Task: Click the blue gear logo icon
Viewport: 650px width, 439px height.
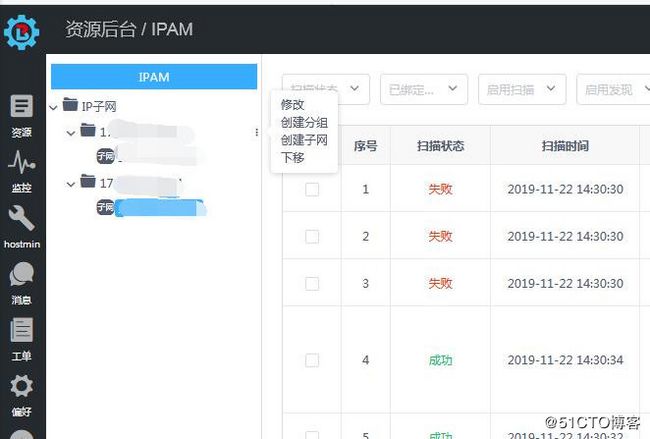Action: [22, 32]
